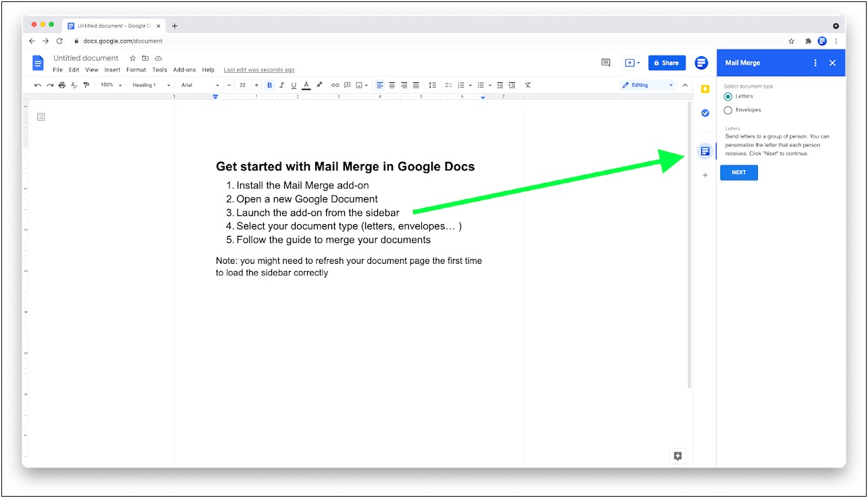
Task: Click the NEXT button in Mail Merge
Action: point(739,172)
